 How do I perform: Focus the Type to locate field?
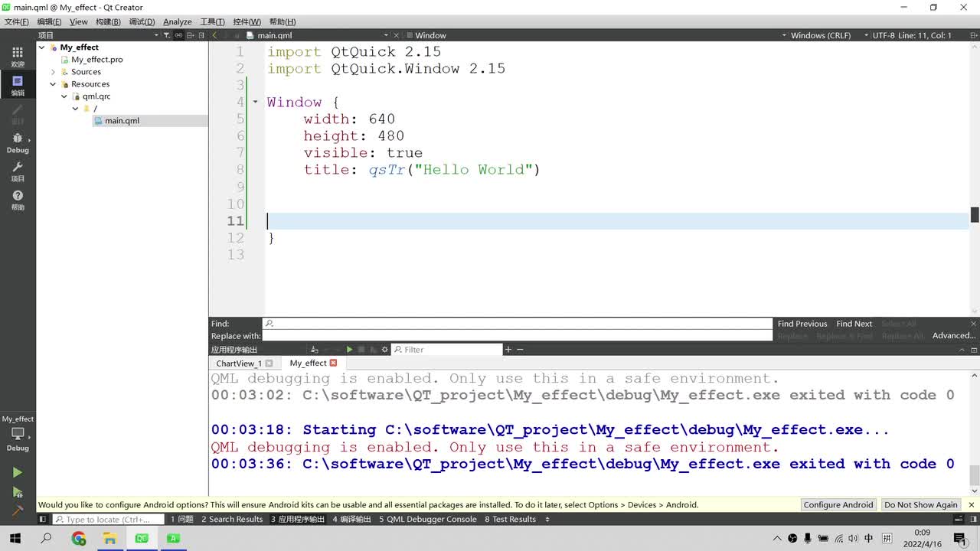click(109, 520)
